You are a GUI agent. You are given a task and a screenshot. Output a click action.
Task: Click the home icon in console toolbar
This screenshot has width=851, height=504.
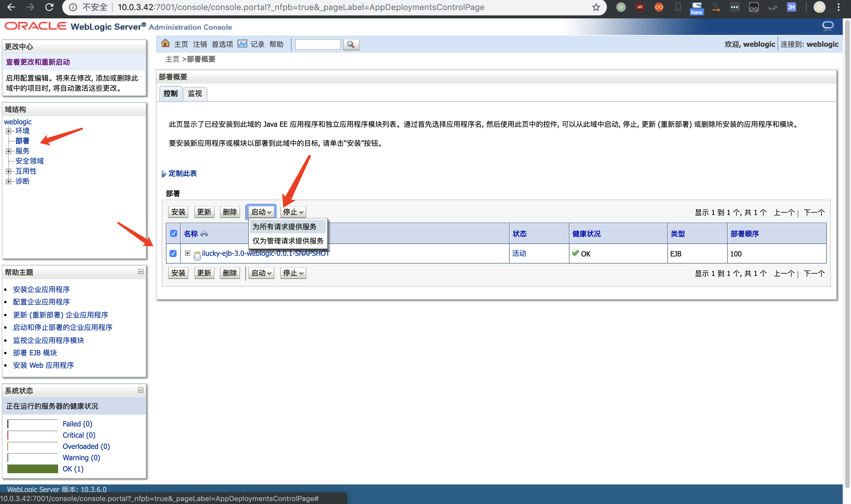[165, 44]
